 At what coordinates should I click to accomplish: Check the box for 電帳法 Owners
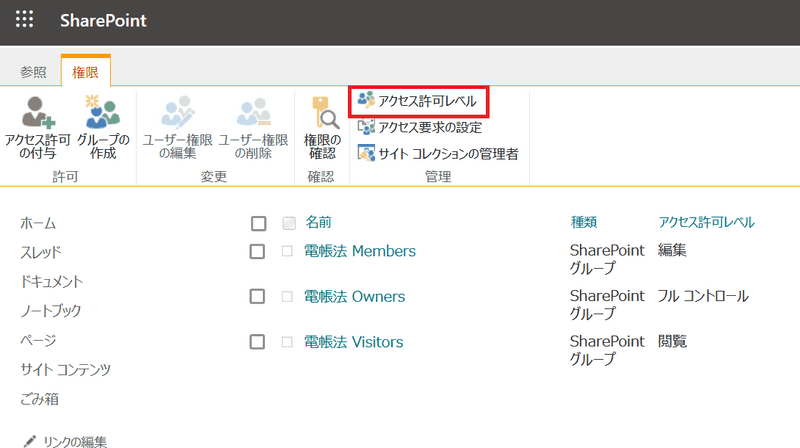coord(258,297)
